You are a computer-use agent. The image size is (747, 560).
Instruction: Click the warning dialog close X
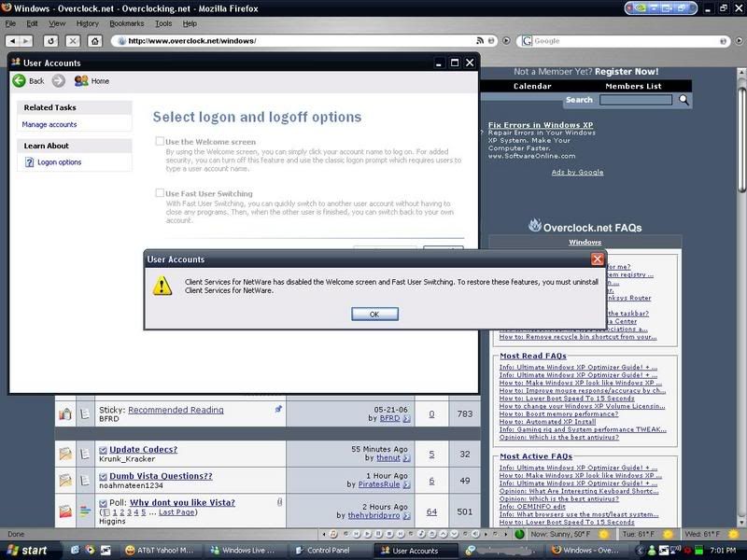598,259
